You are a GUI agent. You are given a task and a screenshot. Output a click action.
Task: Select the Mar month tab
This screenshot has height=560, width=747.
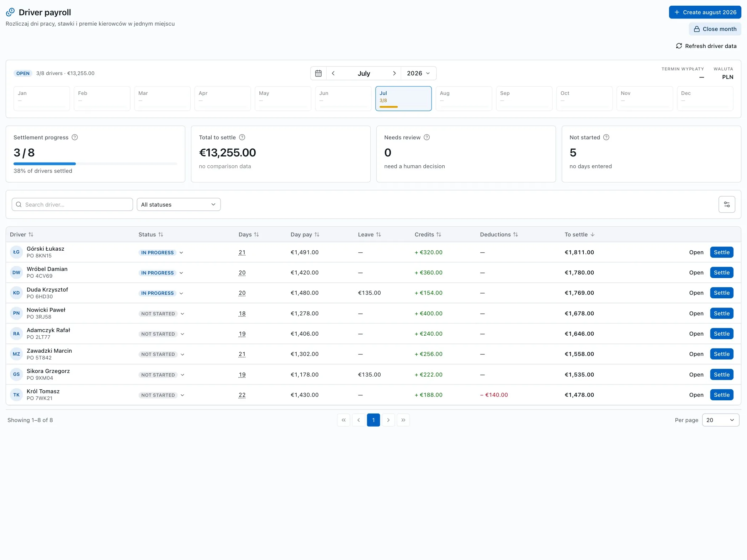(162, 98)
